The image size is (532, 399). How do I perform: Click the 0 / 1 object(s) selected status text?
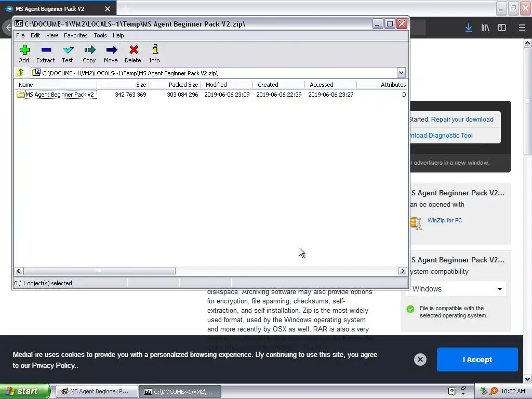click(x=43, y=283)
